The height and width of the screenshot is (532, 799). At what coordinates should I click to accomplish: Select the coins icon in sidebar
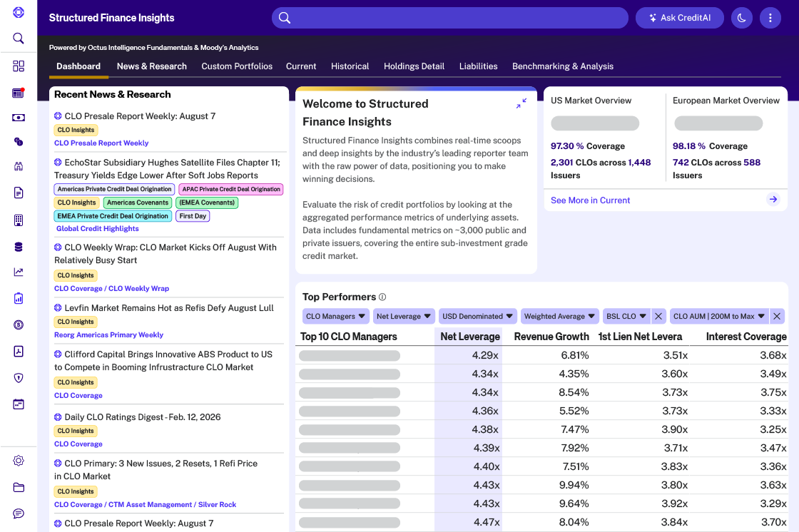point(19,142)
